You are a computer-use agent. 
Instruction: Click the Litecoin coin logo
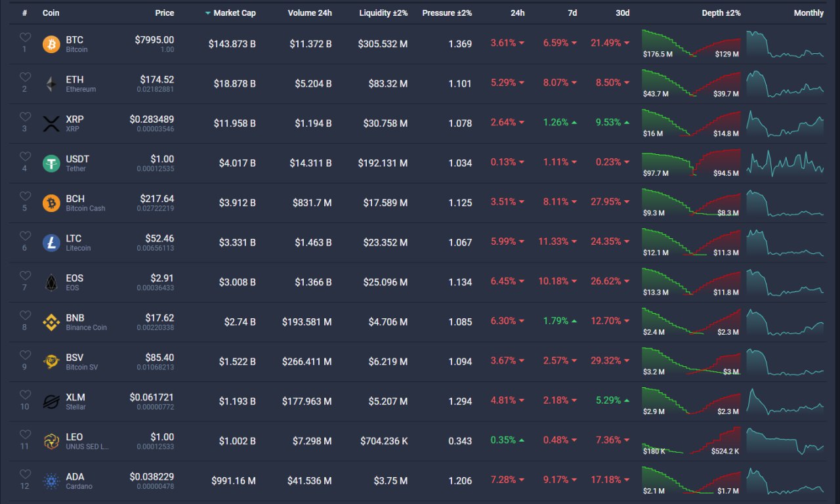[x=51, y=243]
